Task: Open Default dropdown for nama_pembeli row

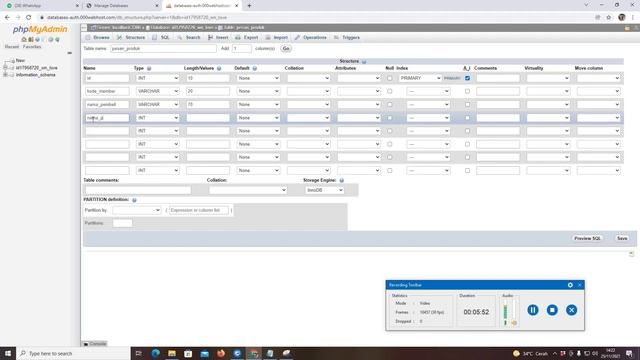Action: [258, 104]
